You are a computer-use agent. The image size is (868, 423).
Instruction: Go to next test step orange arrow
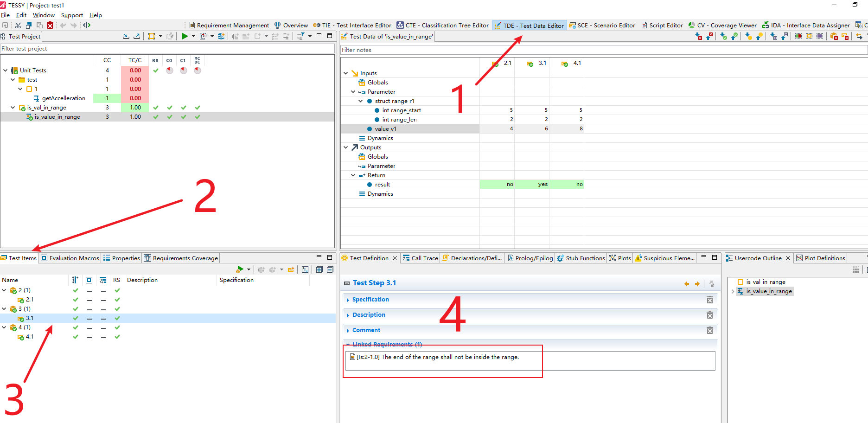coord(697,284)
